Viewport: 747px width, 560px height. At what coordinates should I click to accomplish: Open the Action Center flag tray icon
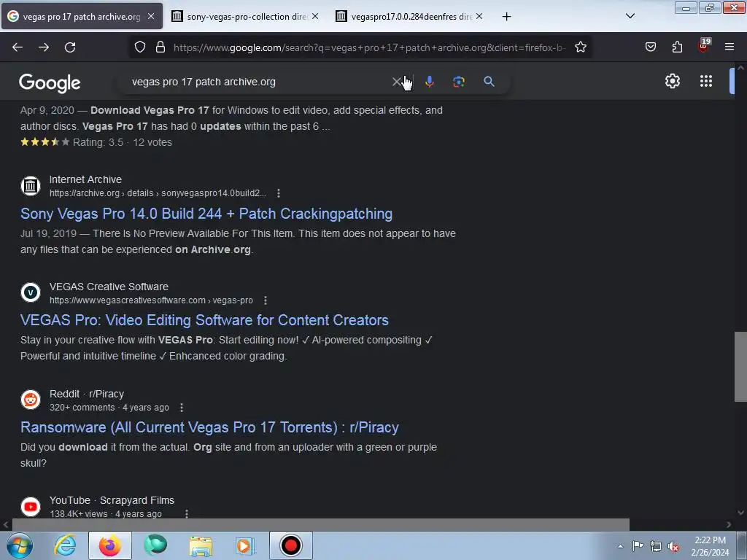(638, 545)
